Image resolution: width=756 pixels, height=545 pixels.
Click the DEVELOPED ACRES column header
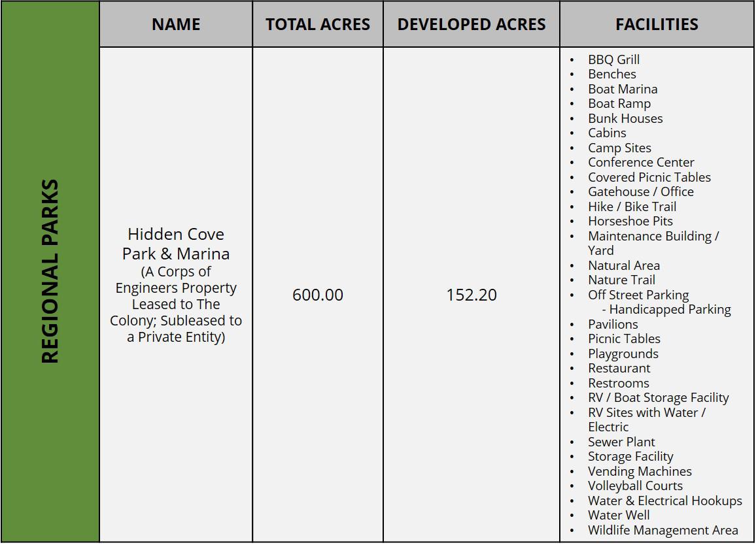(x=472, y=24)
